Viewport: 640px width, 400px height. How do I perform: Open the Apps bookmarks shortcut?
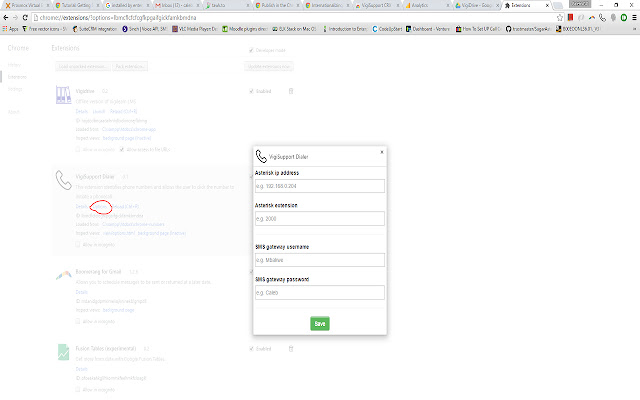click(x=10, y=29)
